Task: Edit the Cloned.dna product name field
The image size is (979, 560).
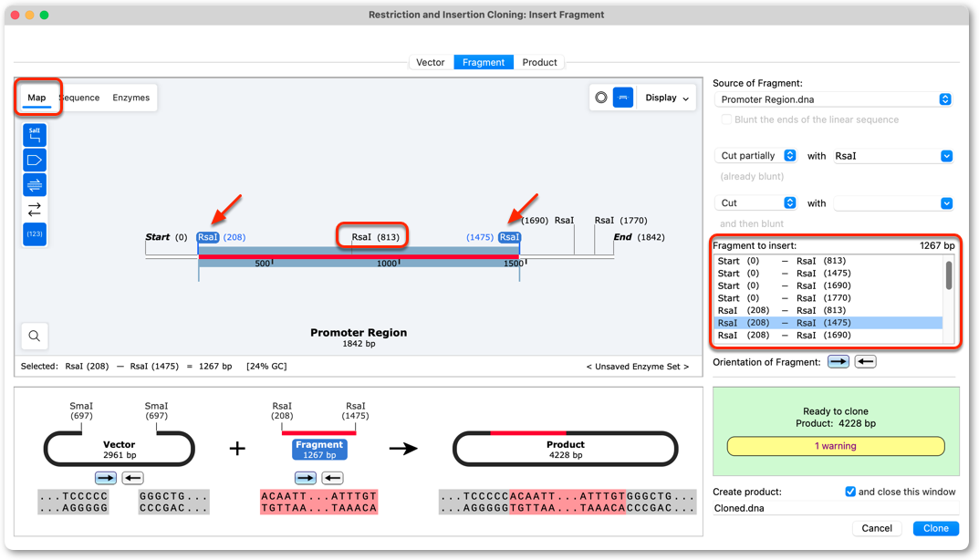Action: point(835,508)
